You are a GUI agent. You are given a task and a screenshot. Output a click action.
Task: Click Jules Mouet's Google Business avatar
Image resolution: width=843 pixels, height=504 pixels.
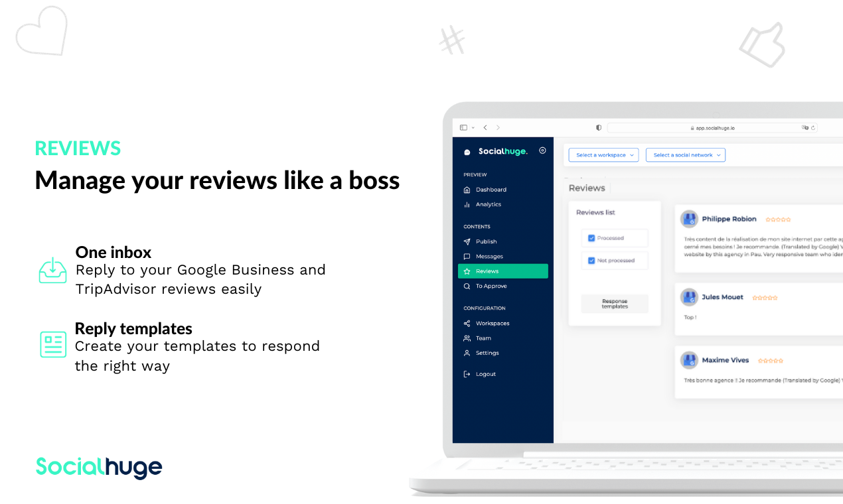(690, 297)
